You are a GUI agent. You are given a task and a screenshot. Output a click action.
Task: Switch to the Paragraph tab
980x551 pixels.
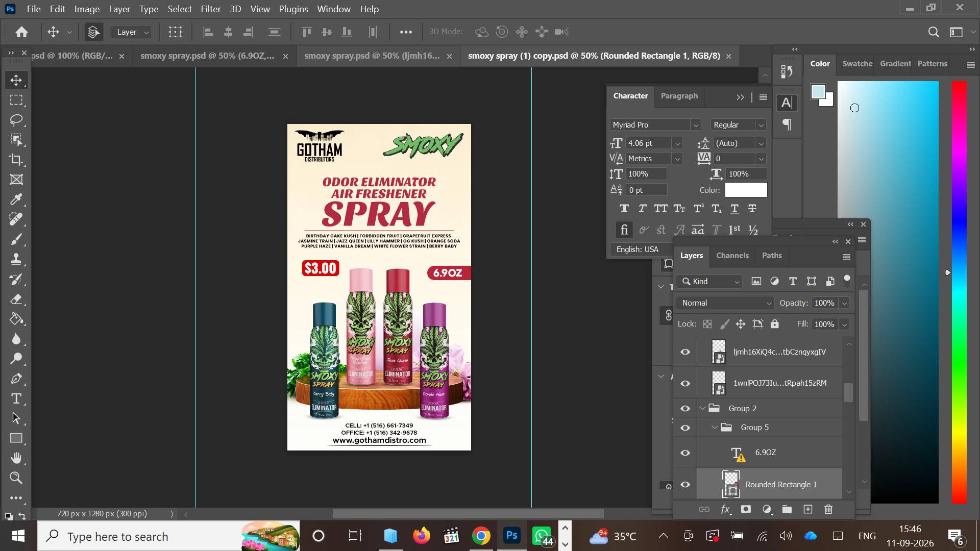coord(679,96)
